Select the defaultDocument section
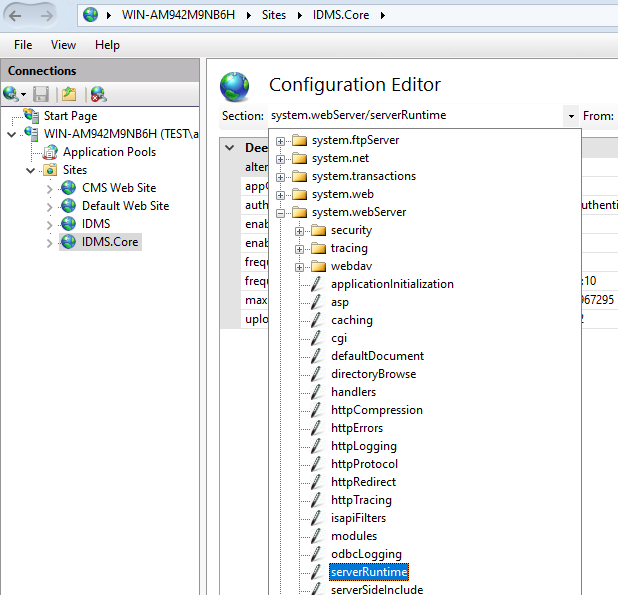Screen dimensions: 618x595 [377, 356]
